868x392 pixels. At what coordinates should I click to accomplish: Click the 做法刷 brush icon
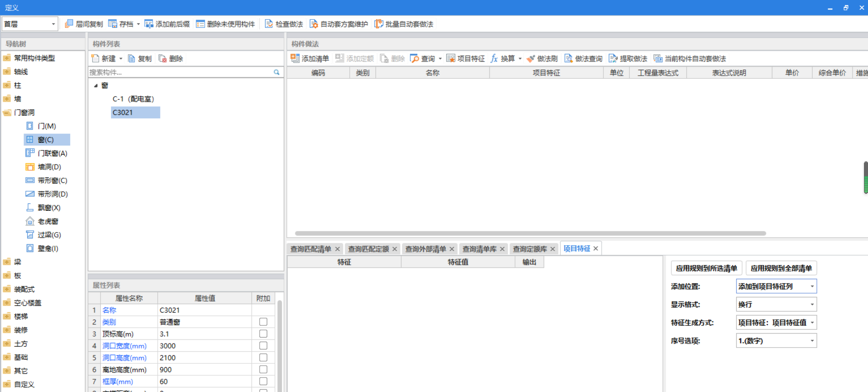530,58
